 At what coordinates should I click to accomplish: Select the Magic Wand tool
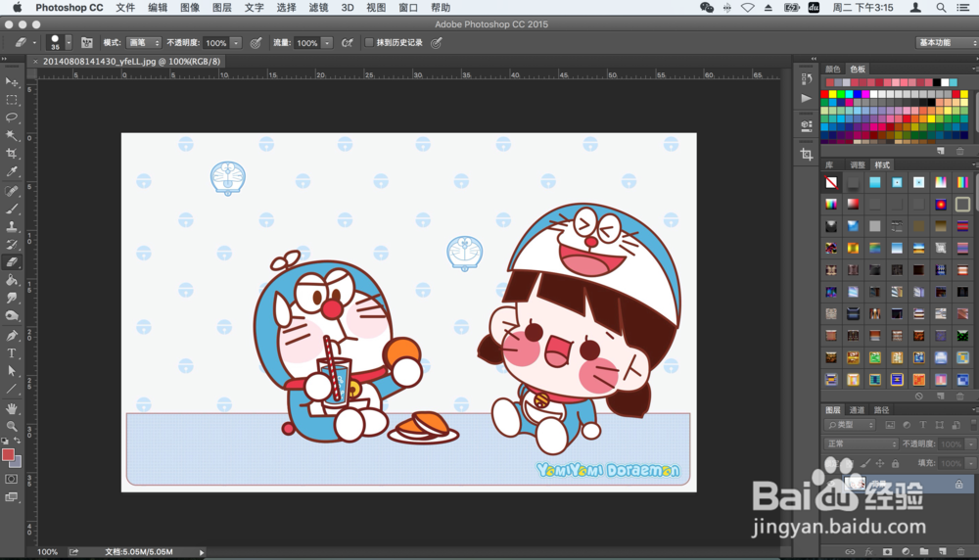tap(12, 135)
